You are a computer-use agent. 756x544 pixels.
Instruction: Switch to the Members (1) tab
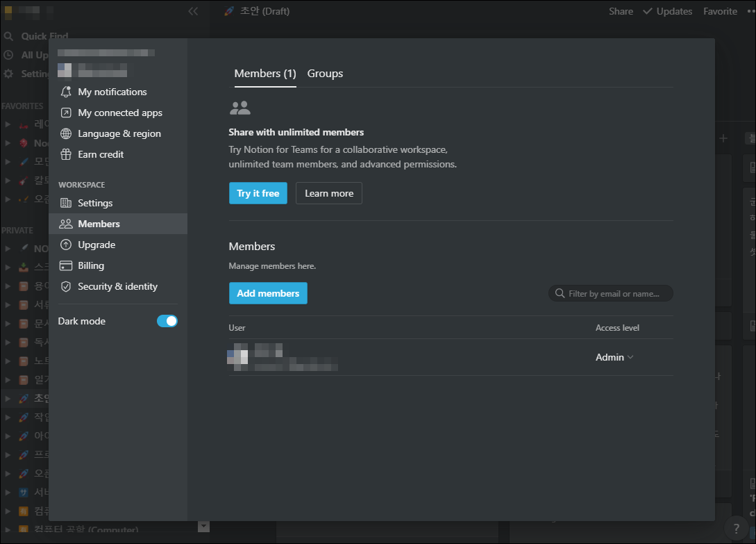pos(265,74)
